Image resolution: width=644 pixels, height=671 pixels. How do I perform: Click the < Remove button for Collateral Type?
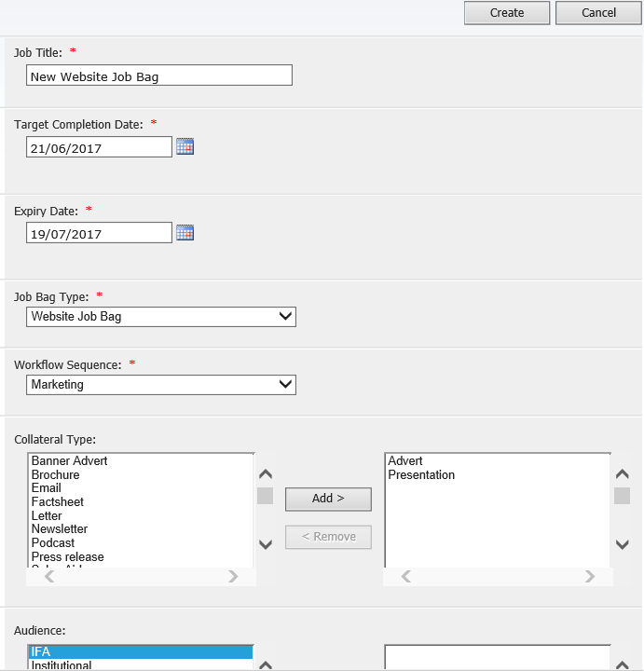click(x=328, y=537)
